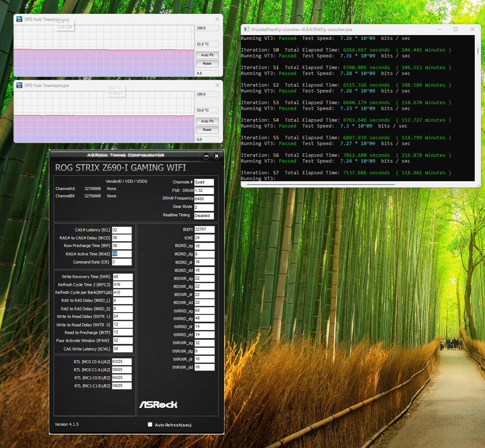
Task: Click the RTL (MC1 C1 B1/B2) field
Action: point(122,386)
